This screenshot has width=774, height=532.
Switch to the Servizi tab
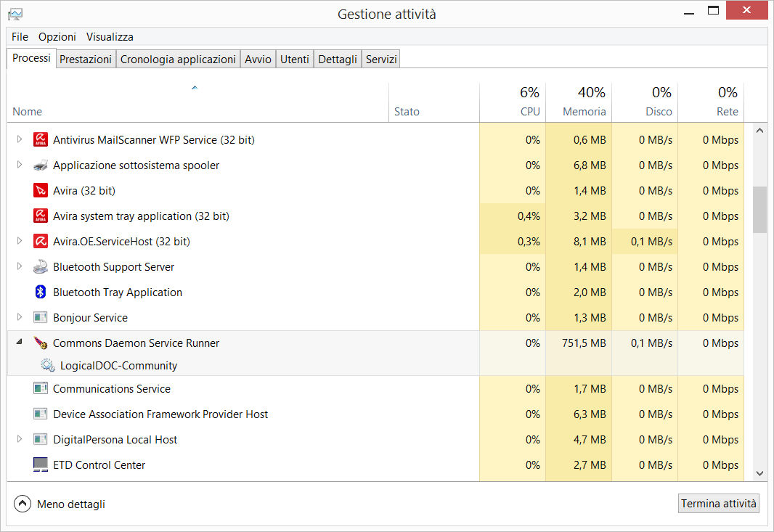click(x=381, y=60)
